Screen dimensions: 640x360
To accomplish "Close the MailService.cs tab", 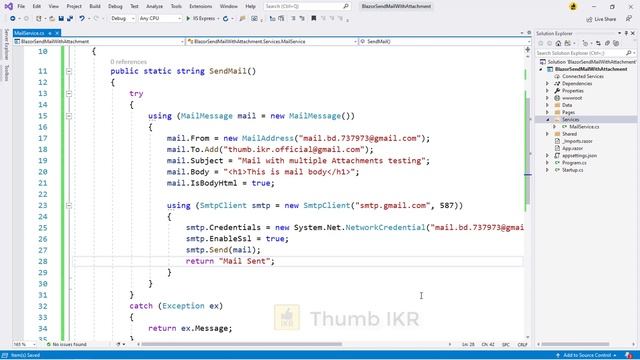I will click(57, 33).
